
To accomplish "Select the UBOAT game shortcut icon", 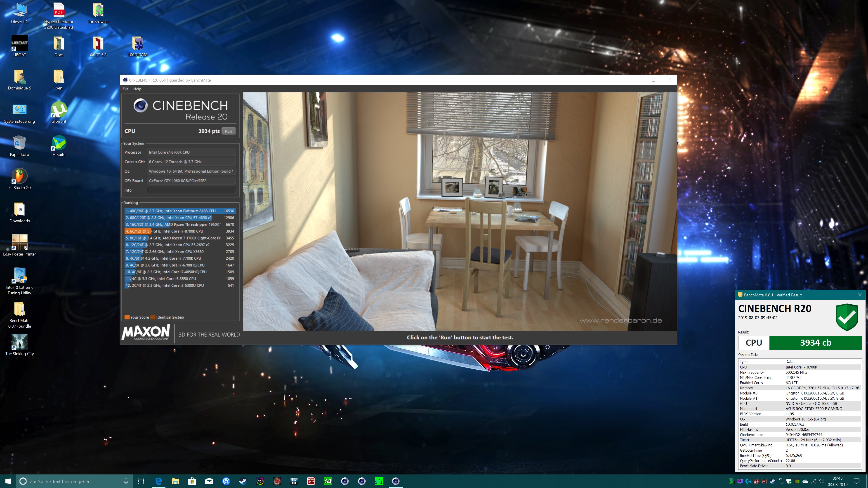I will [x=19, y=46].
